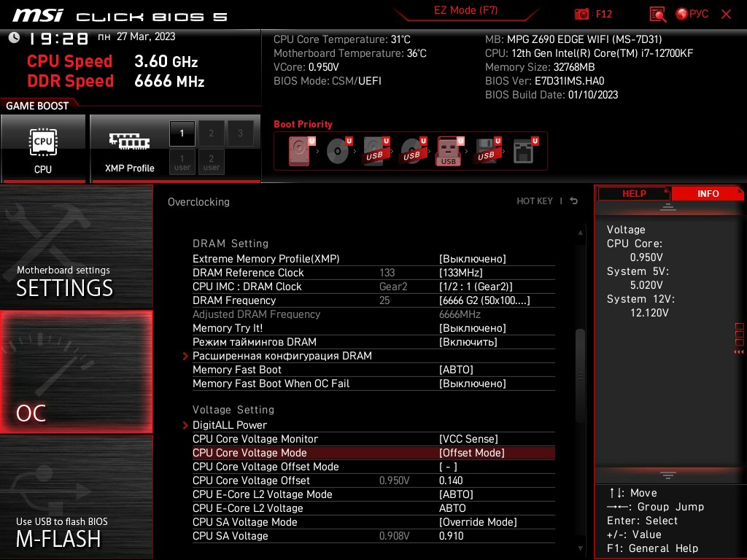
Task: Click the Adjusted DRAM Frequency 6666MHz value
Action: pos(460,314)
